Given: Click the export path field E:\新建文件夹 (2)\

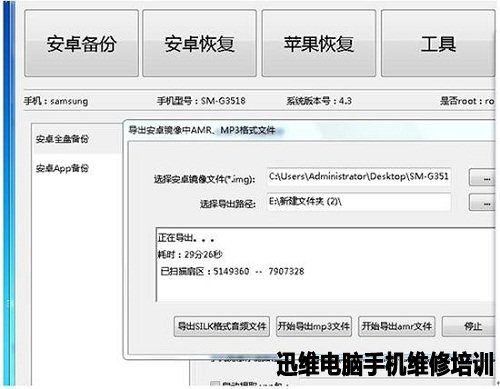Looking at the screenshot, I should click(359, 202).
